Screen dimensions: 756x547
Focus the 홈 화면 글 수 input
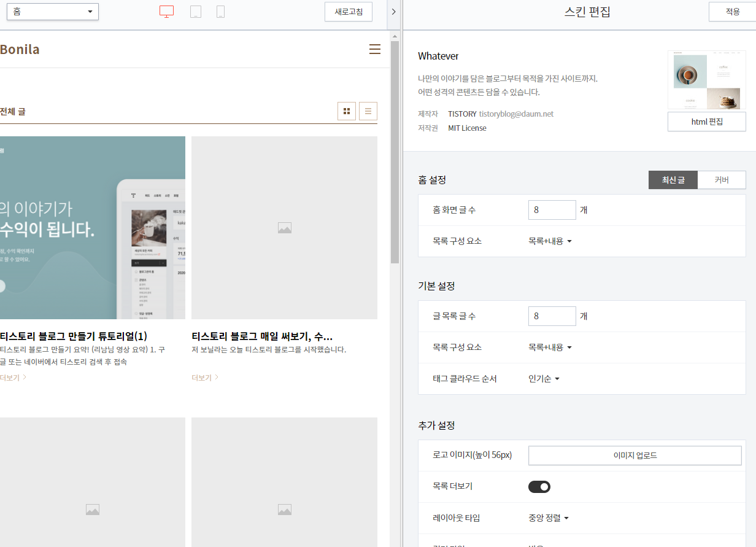552,210
